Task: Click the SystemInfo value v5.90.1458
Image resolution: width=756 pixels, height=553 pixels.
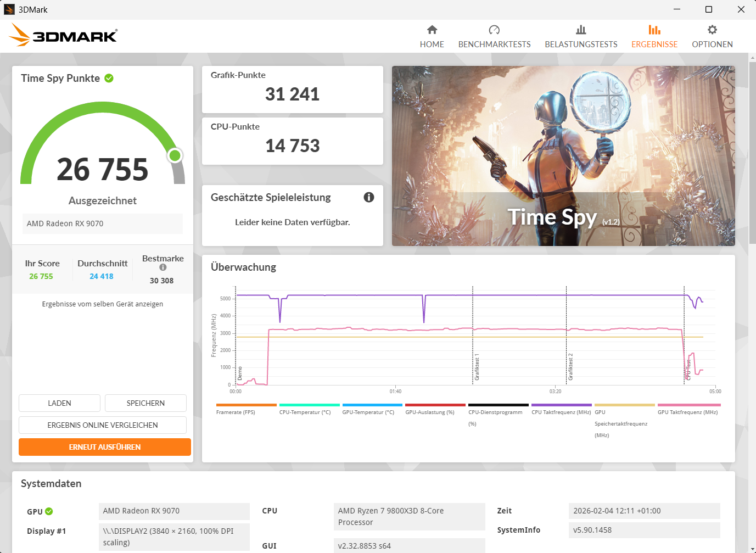Action: tap(645, 530)
